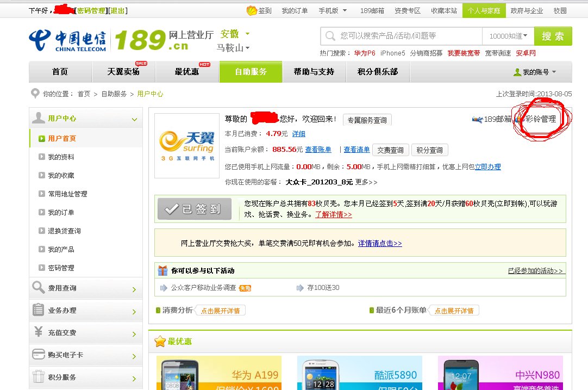
Task: Switch to the 积分俱乐部 tab
Action: pyautogui.click(x=378, y=71)
